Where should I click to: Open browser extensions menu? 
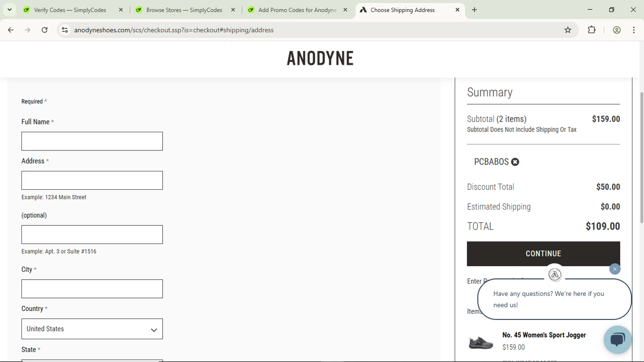click(x=592, y=30)
